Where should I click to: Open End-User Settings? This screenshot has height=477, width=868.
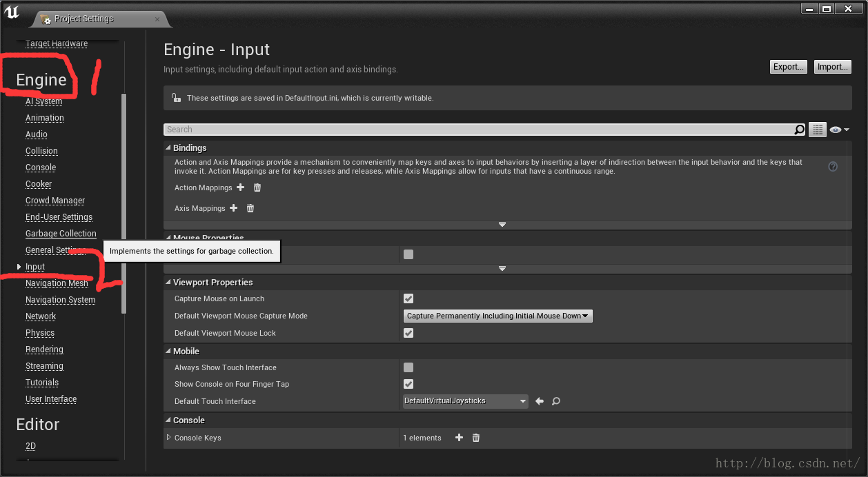click(x=59, y=217)
